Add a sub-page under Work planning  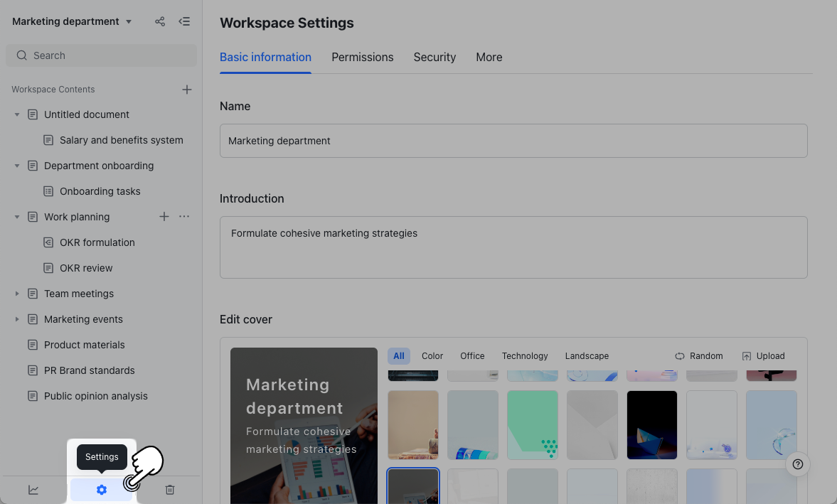click(164, 217)
